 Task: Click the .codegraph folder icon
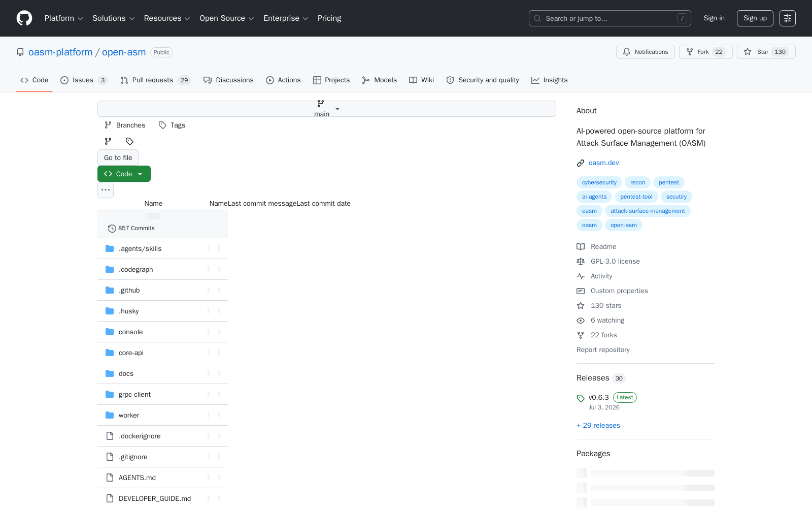pyautogui.click(x=110, y=269)
